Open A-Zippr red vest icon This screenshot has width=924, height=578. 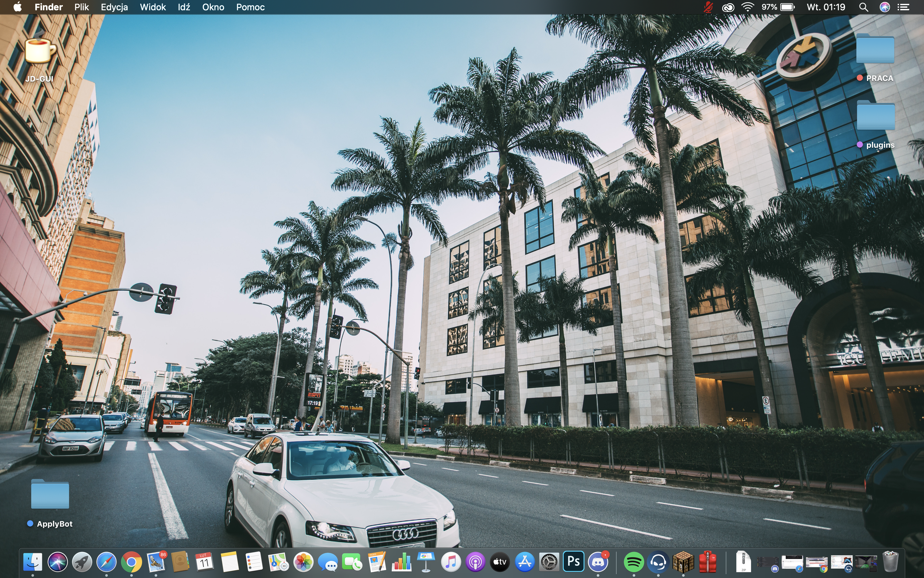point(707,562)
